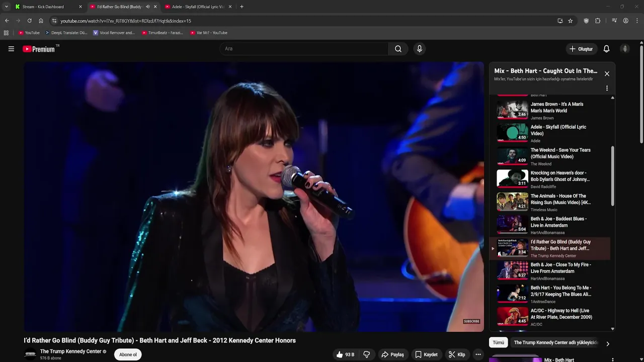
Task: Play AC/DC - Highway to Hell
Action: (550, 317)
